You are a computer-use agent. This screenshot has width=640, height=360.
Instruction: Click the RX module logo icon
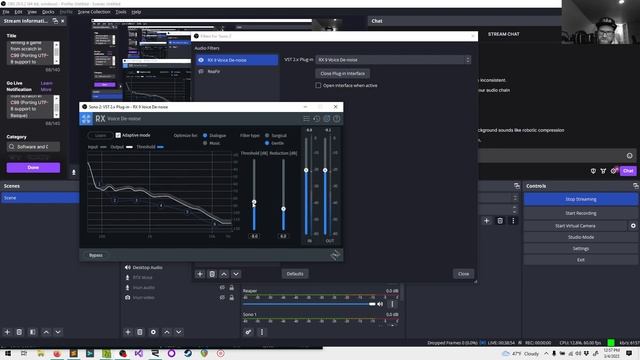point(86,119)
